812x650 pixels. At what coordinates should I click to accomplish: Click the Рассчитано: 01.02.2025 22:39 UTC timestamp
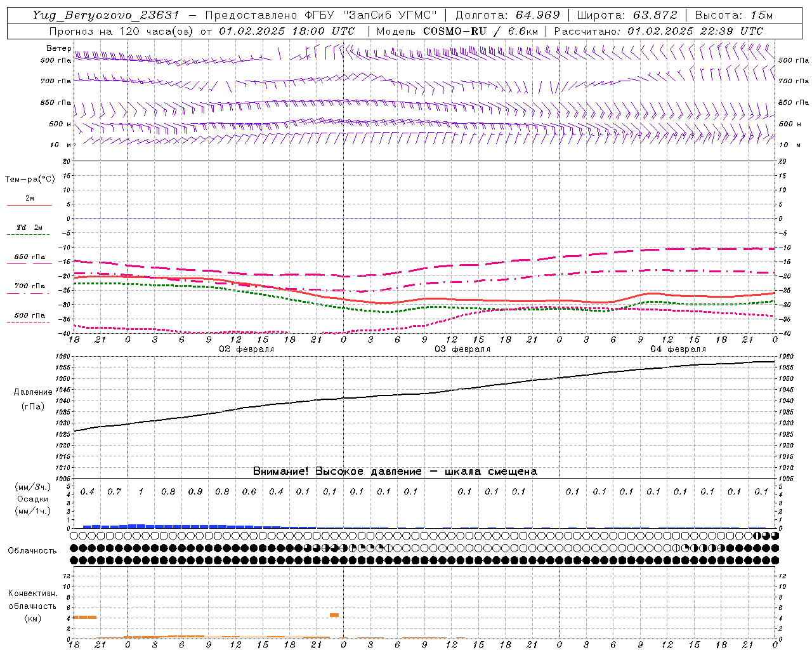(658, 31)
